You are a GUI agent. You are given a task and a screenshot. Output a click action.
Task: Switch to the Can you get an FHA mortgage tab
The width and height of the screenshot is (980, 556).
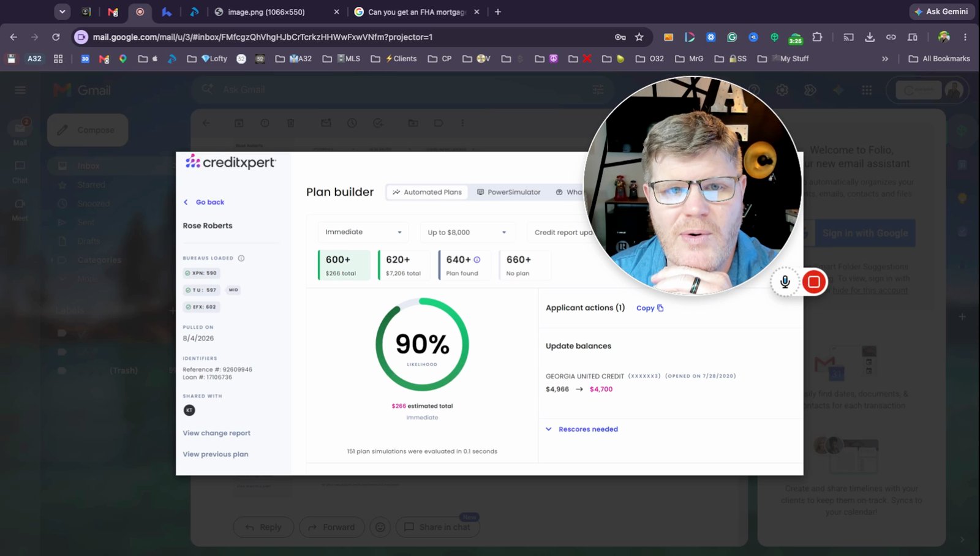(x=418, y=12)
